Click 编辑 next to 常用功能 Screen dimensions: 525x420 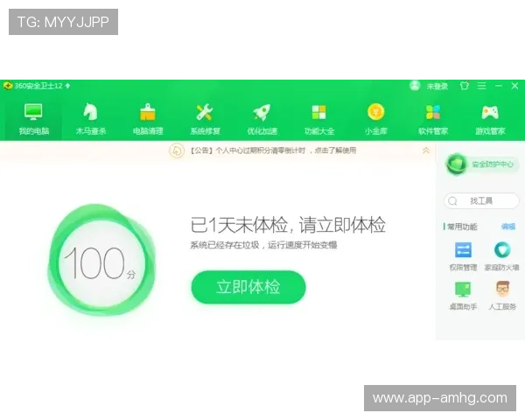click(x=508, y=227)
